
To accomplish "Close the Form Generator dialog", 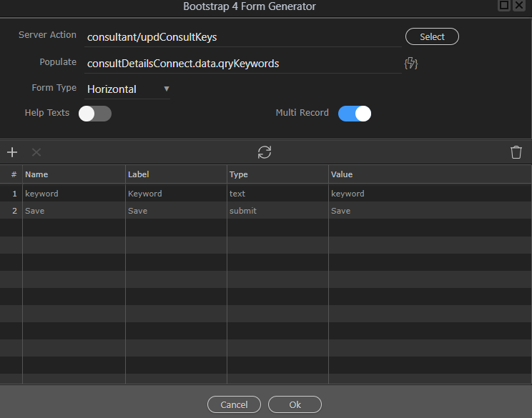I will tap(519, 6).
